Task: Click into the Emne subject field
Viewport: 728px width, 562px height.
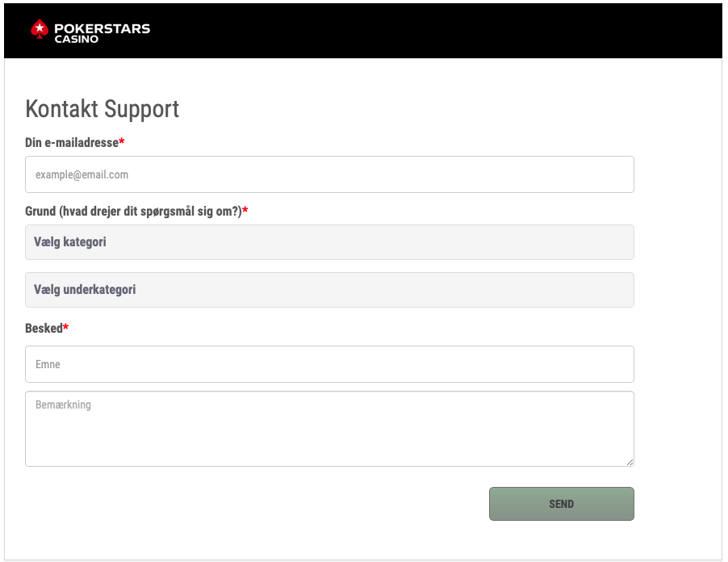Action: coord(329,364)
